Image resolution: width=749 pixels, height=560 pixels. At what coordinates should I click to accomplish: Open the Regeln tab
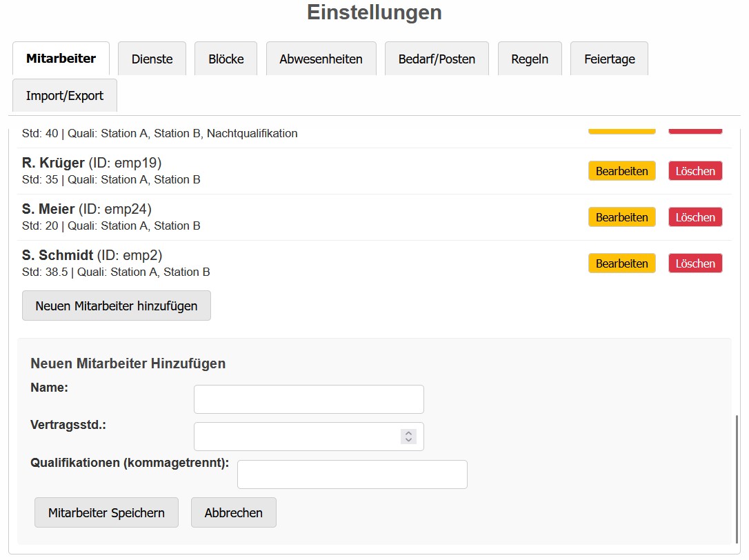coord(530,59)
